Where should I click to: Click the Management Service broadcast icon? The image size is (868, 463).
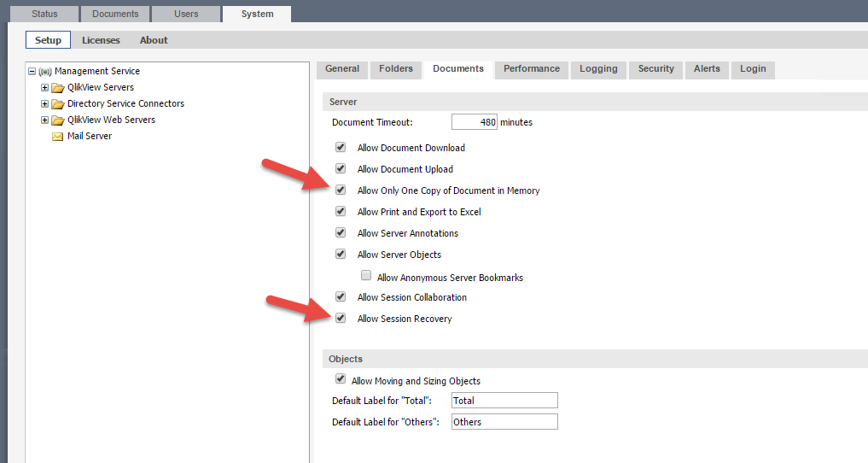45,72
